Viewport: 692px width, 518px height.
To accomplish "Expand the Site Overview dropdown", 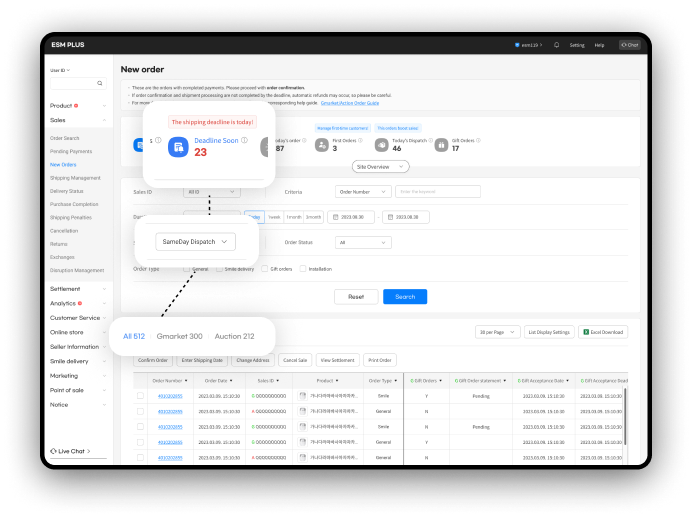I will click(380, 167).
